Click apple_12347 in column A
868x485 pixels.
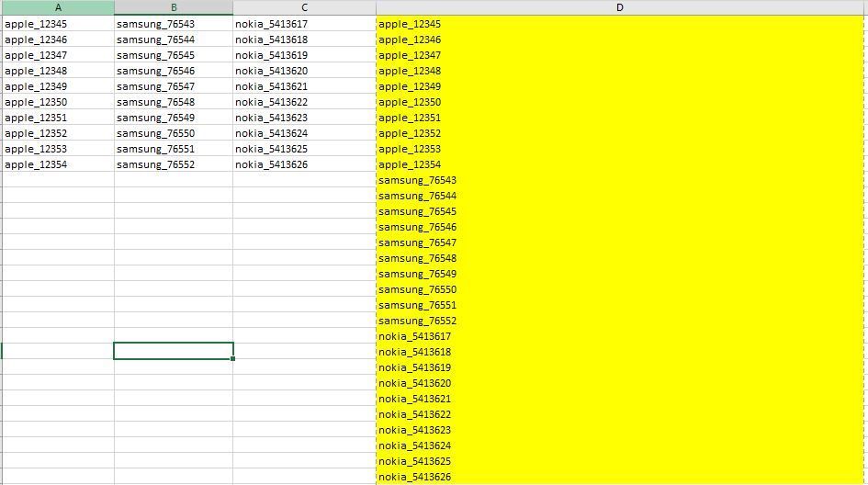click(x=58, y=55)
